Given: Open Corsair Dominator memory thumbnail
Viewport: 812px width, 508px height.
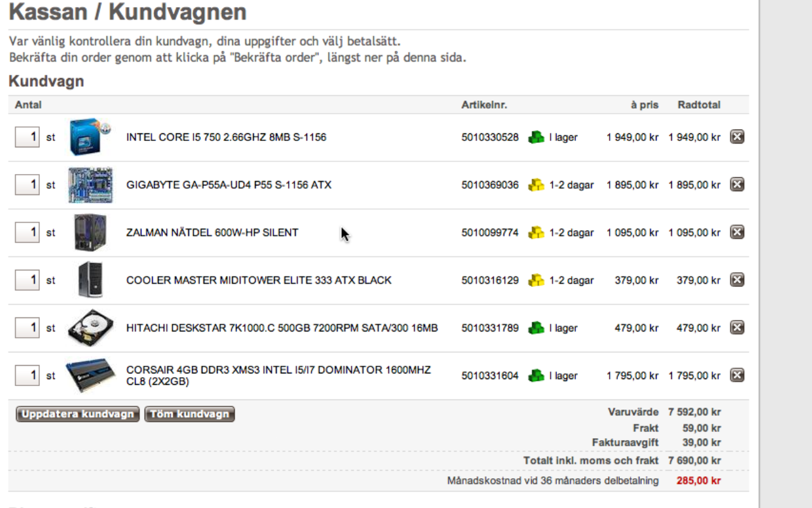Looking at the screenshot, I should tap(91, 375).
